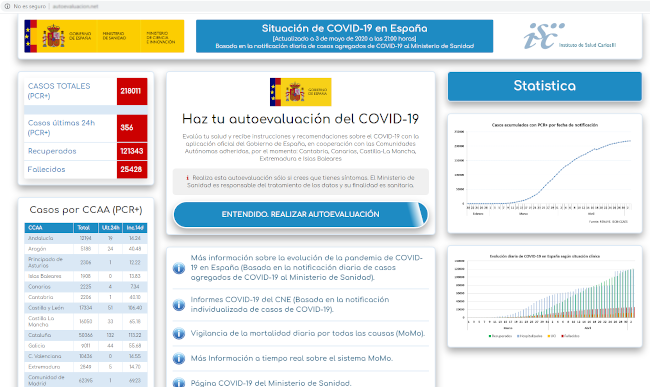Click the autoevaluacion.net address bar URL
Screen dimensions: 650x387
coord(75,6)
